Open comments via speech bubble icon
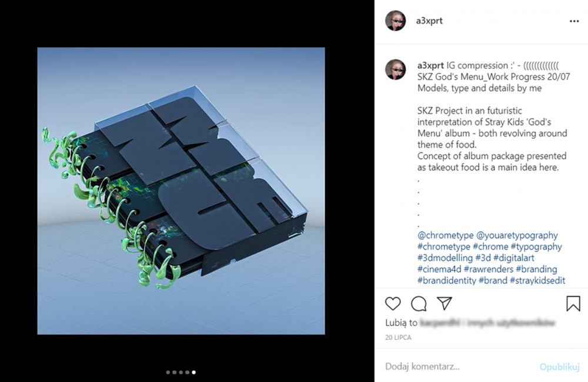Screen dimensions: 588x382 point(419,304)
